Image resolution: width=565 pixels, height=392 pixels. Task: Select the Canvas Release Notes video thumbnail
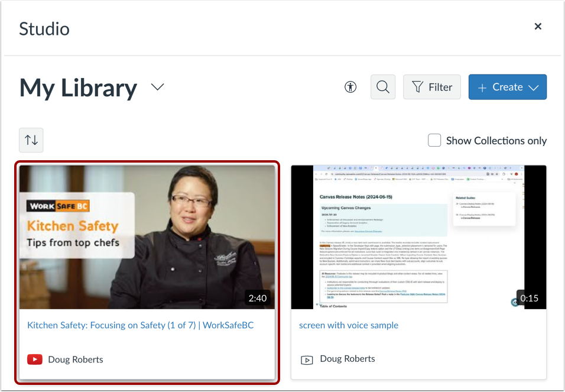click(418, 237)
